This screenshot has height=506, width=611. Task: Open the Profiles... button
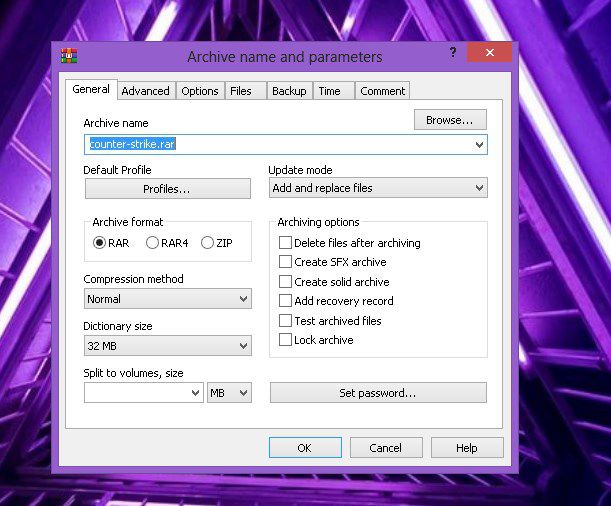click(x=168, y=189)
